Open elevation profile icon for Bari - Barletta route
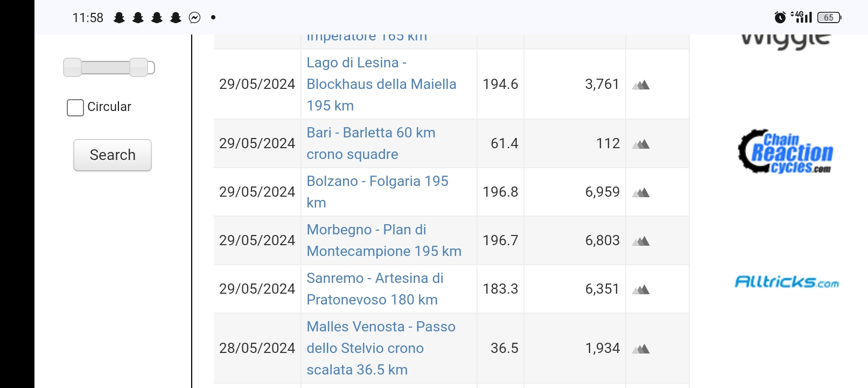Screen dimensions: 868x388 pos(641,144)
